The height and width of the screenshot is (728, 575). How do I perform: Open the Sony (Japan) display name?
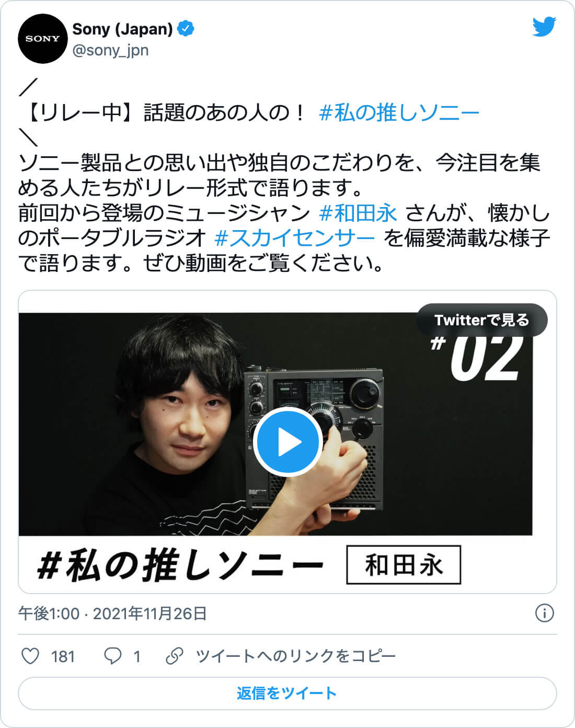[x=122, y=29]
